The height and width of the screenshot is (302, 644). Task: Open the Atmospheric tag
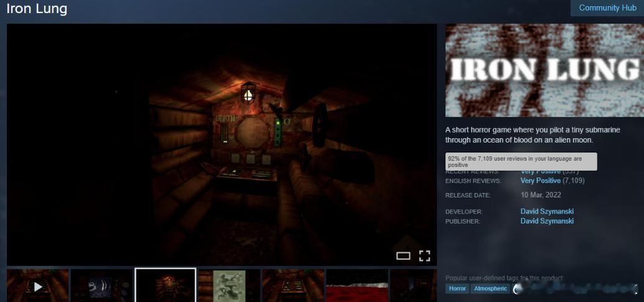[490, 288]
